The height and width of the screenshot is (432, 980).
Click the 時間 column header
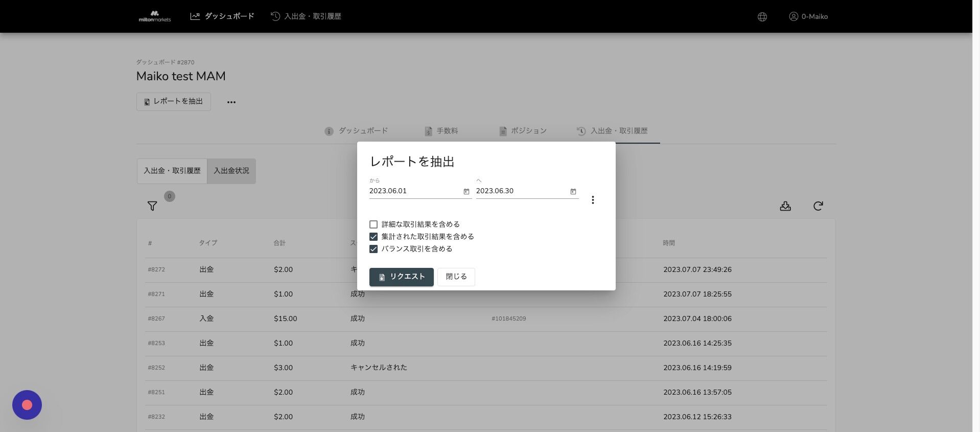tap(669, 243)
